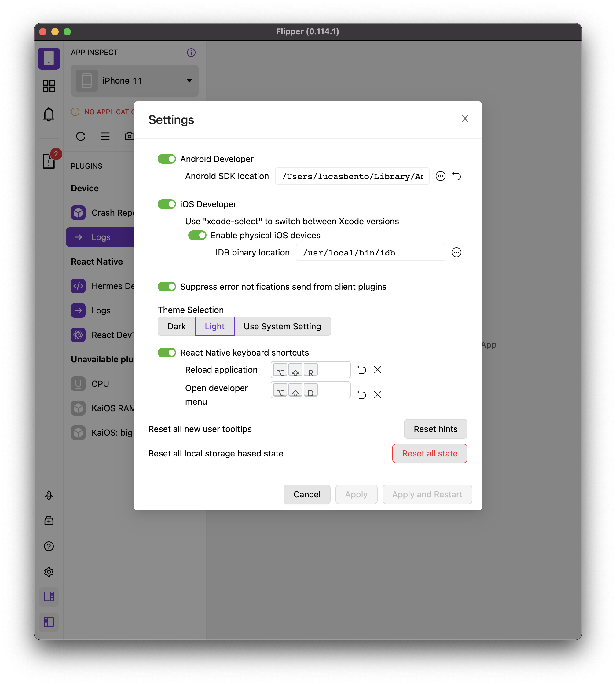Toggle the left sidebar panel icon
The height and width of the screenshot is (685, 616).
pos(49,622)
